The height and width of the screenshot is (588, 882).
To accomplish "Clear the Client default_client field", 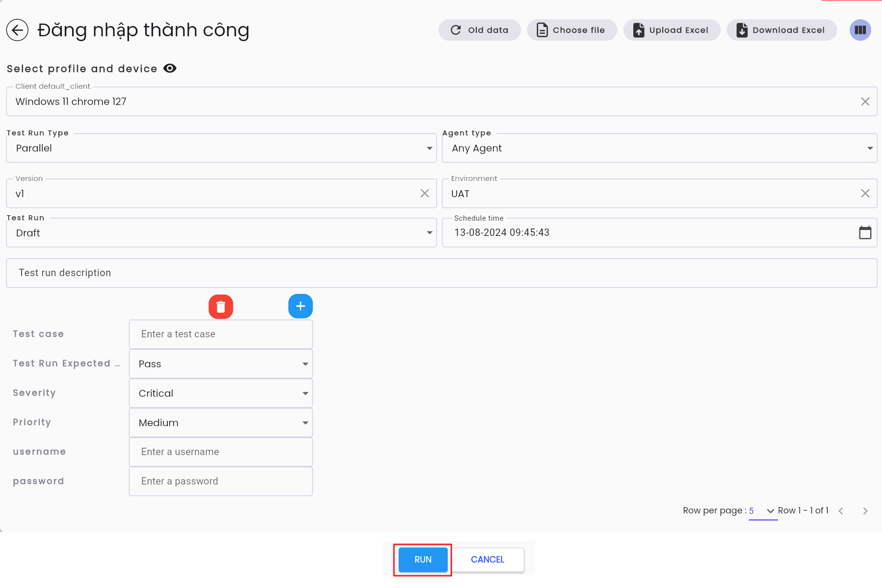I will coord(865,102).
